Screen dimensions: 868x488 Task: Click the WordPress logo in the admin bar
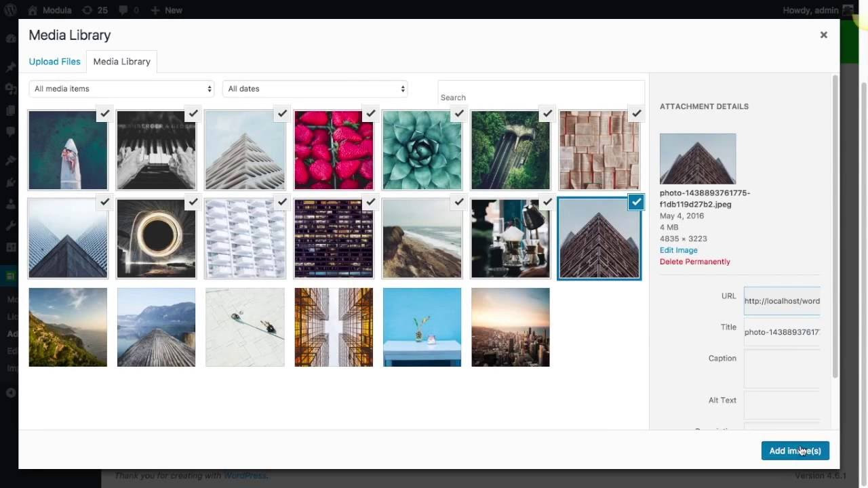click(x=10, y=10)
